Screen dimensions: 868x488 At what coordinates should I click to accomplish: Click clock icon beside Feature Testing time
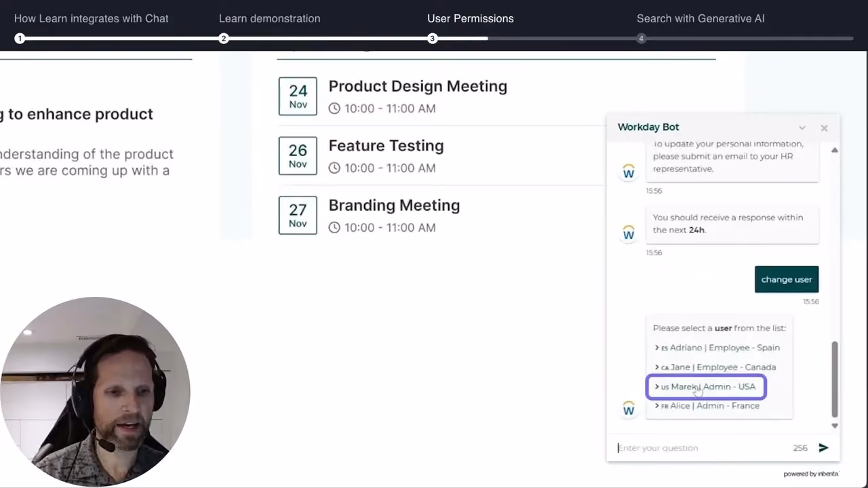tap(334, 168)
